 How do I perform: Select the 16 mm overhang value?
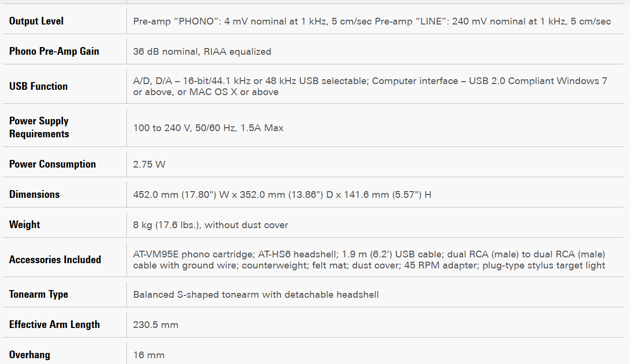(148, 355)
